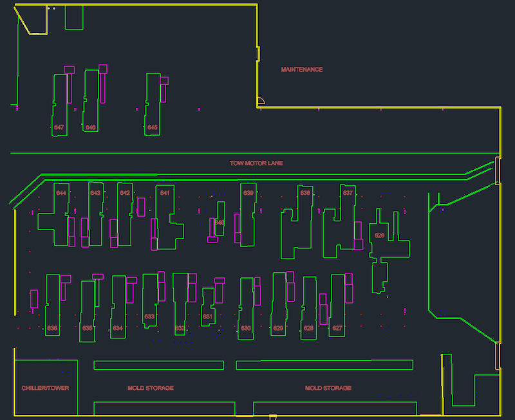Screen dimensions: 515x420
Task: Select machine number 638
Action: (305, 193)
